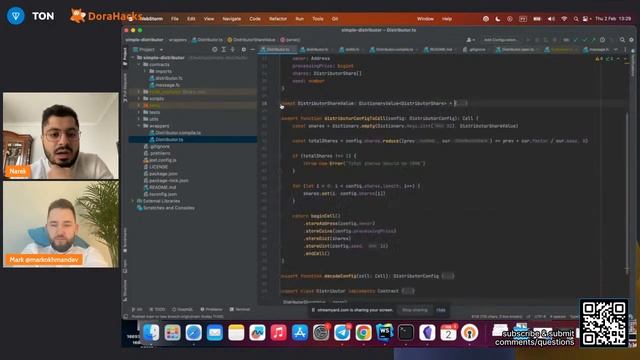Expand the node_modules folder
This screenshot has height=360, width=640.
[139, 92]
